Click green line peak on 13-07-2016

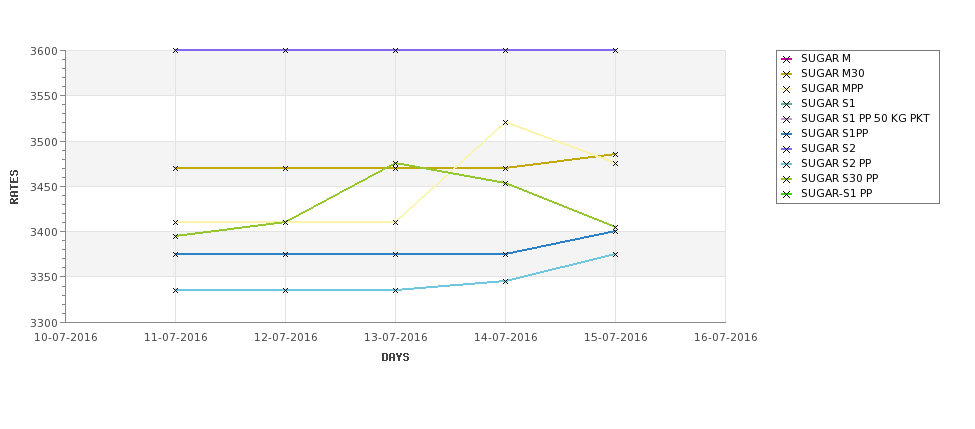coord(395,164)
